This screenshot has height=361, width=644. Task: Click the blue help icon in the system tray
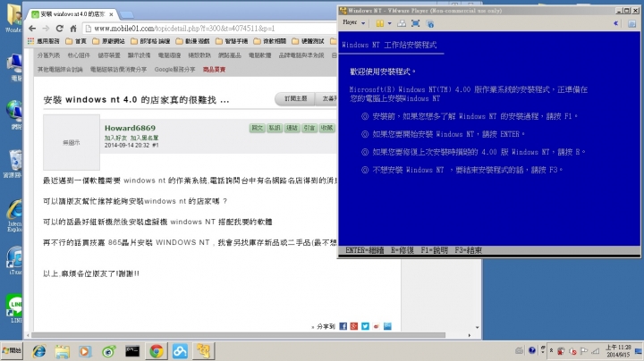point(532,350)
